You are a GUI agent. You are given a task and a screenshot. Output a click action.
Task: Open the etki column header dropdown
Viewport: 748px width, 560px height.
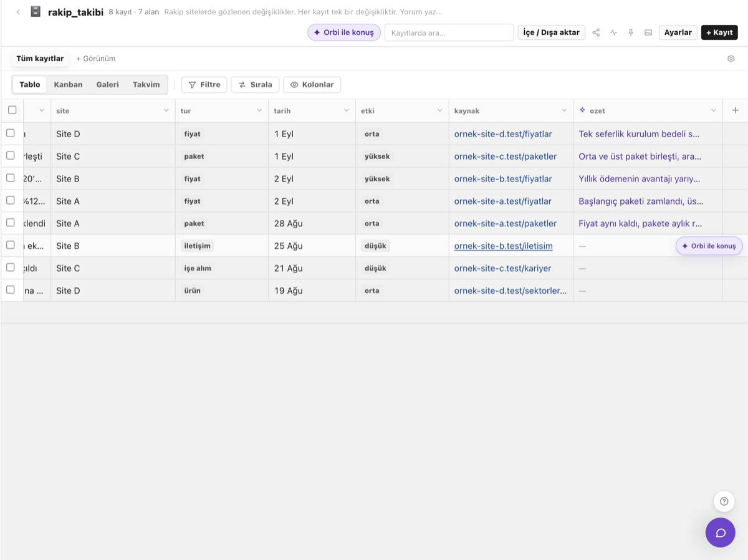pos(440,110)
